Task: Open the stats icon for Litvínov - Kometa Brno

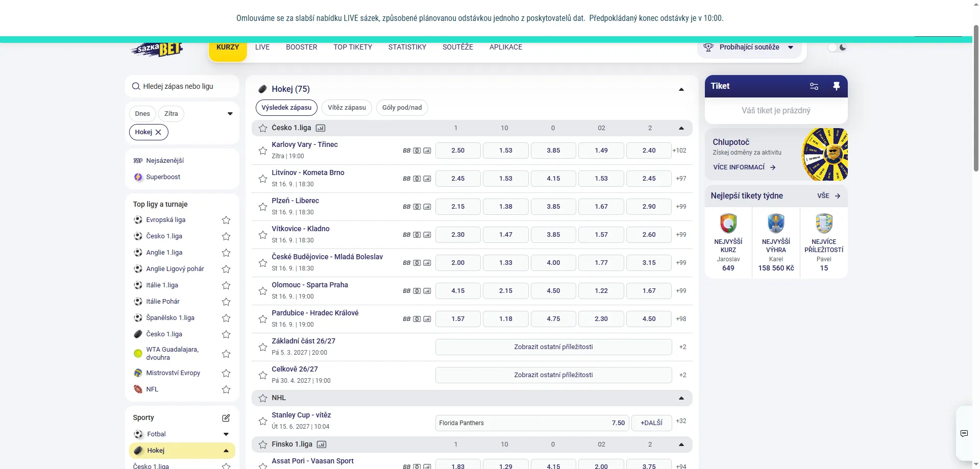Action: 427,179
